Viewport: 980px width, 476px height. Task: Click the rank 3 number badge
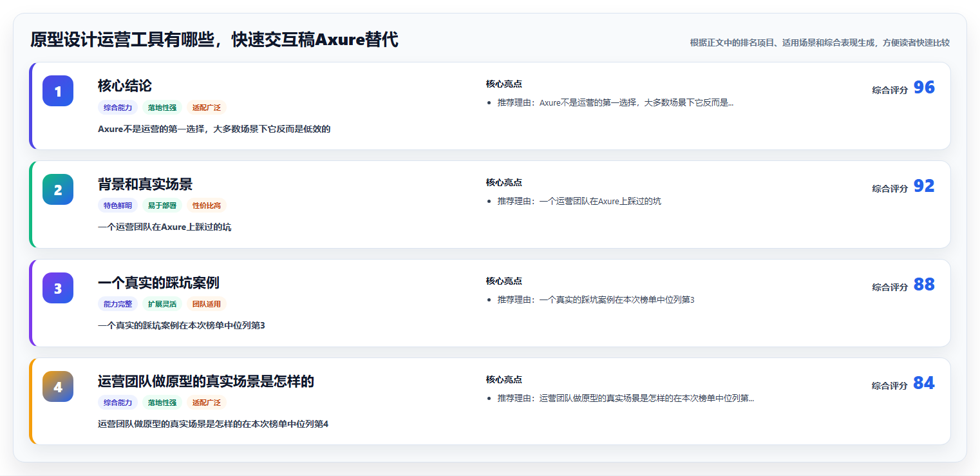(58, 288)
